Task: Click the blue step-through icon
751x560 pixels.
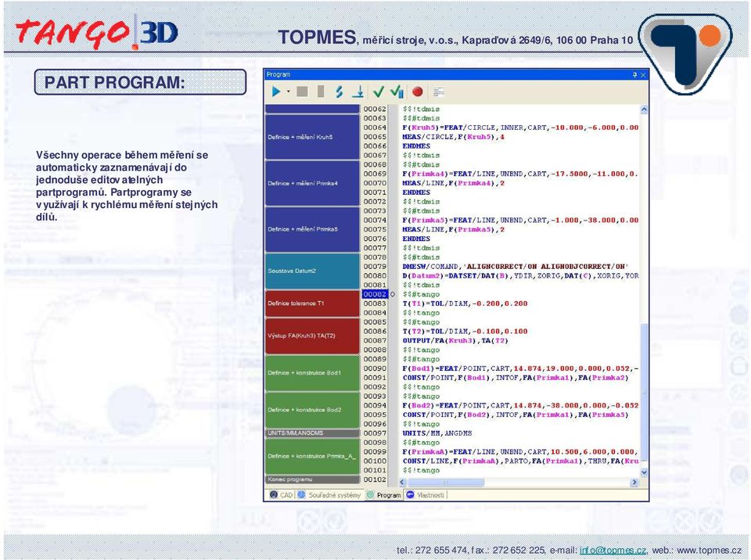Action: click(x=339, y=92)
